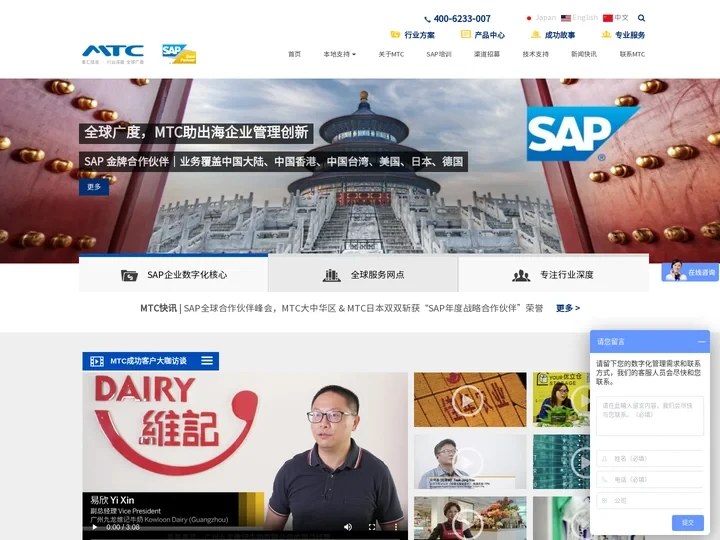Click the phone number 400-6233-007

(x=462, y=19)
